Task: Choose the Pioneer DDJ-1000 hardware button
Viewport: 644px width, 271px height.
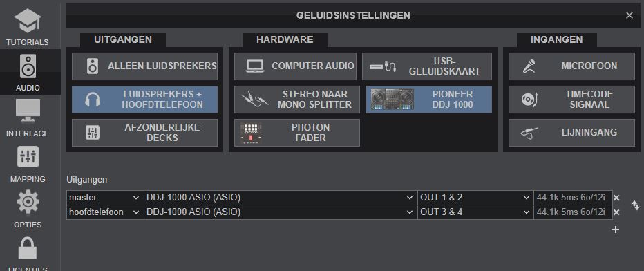Action: pyautogui.click(x=428, y=100)
